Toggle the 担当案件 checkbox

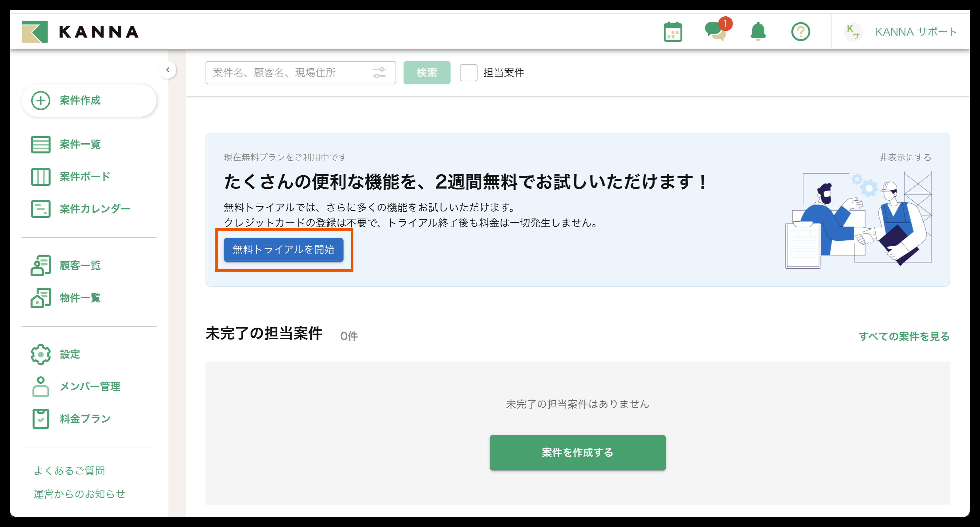[468, 72]
